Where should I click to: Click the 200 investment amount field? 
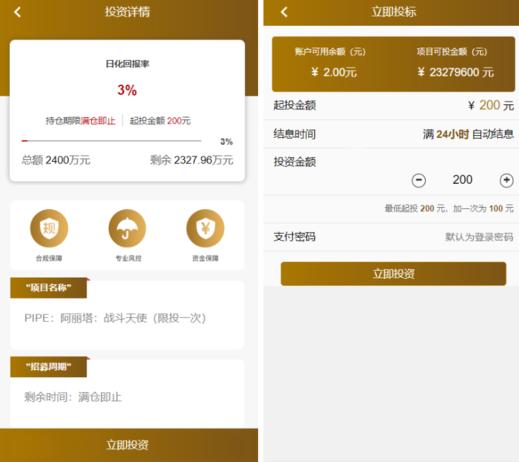point(462,180)
